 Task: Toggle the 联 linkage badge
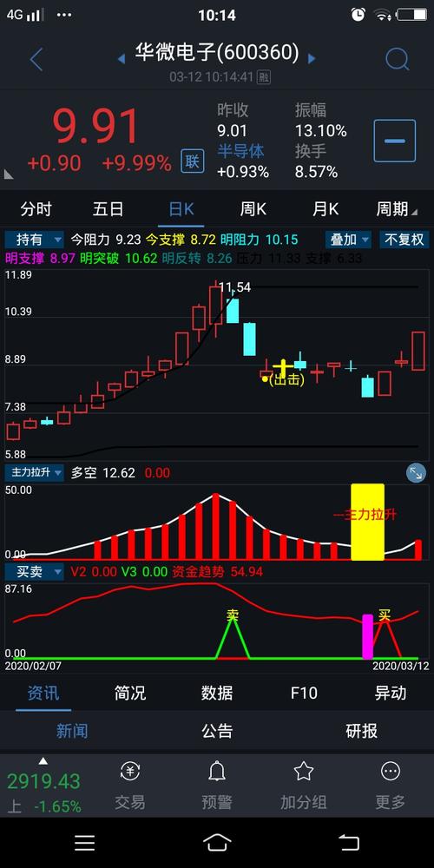point(192,161)
